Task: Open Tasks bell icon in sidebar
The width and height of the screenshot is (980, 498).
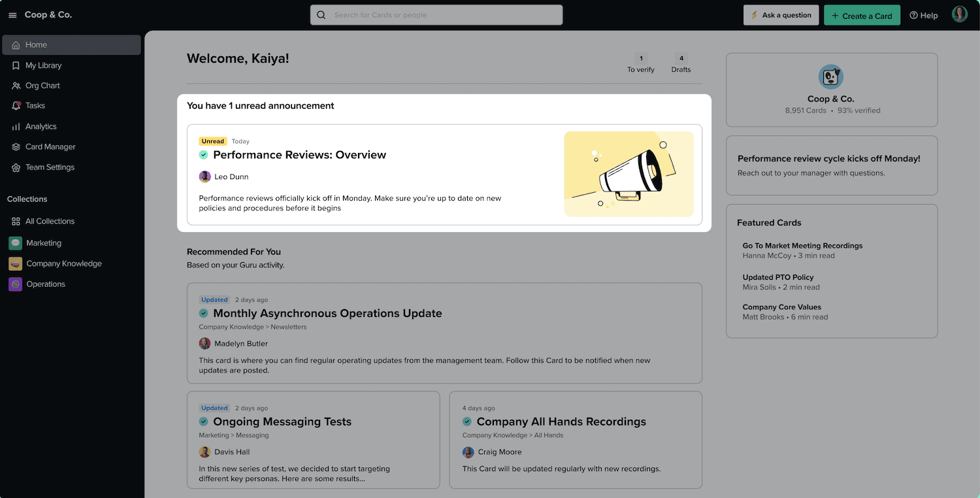Action: 16,106
